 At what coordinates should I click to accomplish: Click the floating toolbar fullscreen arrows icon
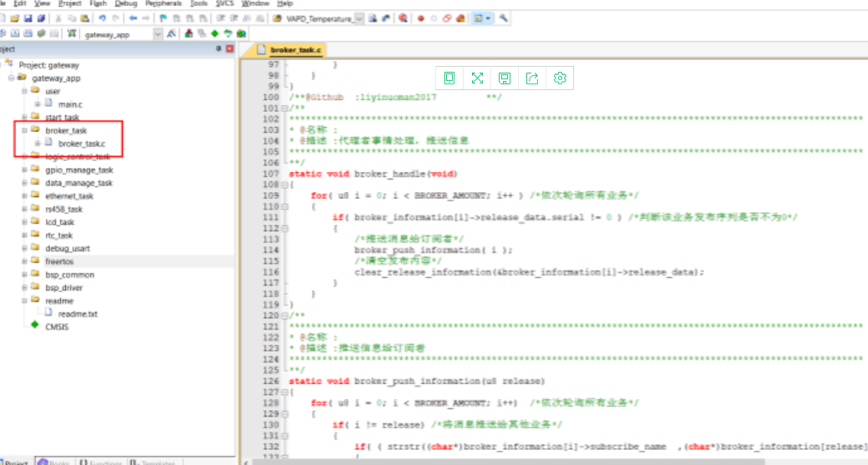477,78
